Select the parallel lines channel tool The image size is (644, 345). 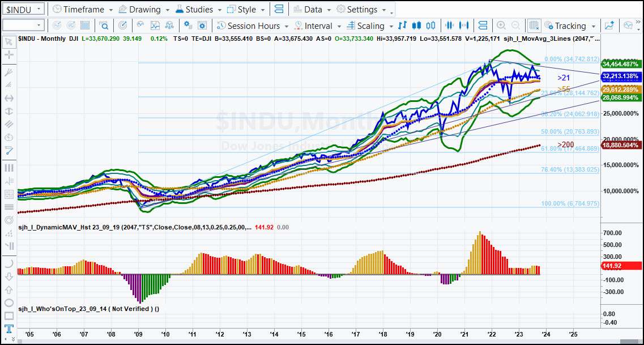[8, 124]
